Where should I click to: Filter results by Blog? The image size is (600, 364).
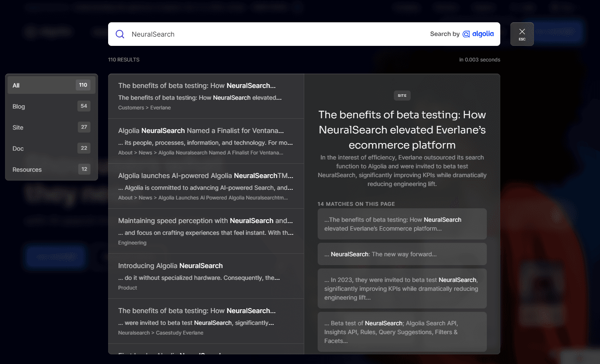tap(51, 106)
